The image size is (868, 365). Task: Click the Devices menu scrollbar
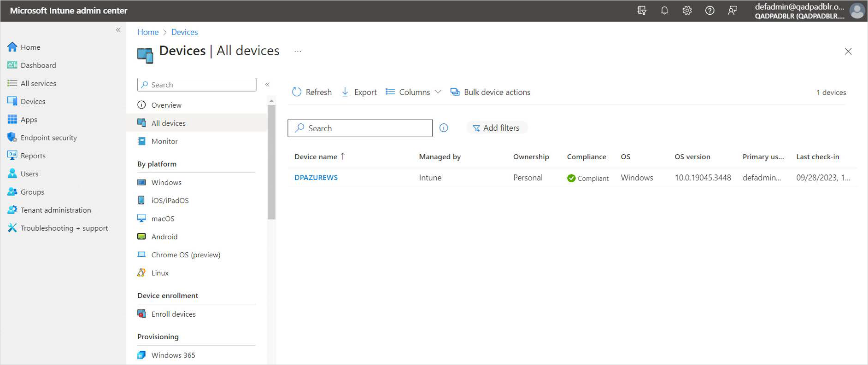click(271, 162)
